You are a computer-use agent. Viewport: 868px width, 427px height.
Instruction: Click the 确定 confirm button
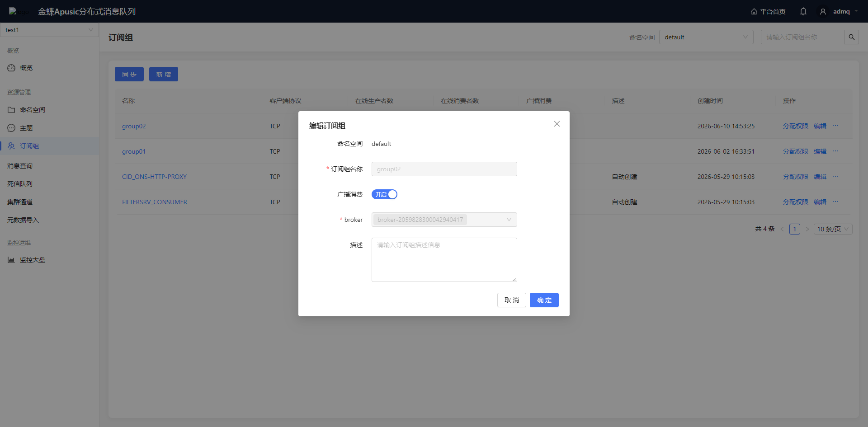(544, 300)
